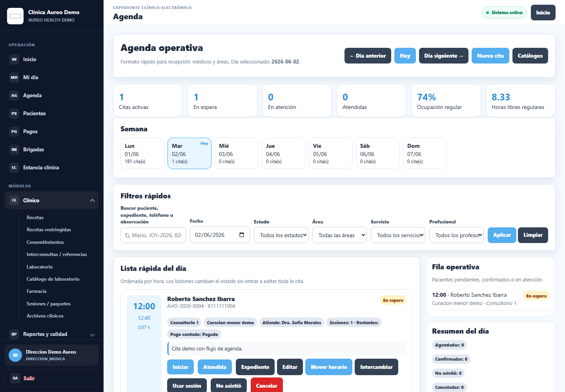
Task: Log out via Salir
Action: pos(51,378)
